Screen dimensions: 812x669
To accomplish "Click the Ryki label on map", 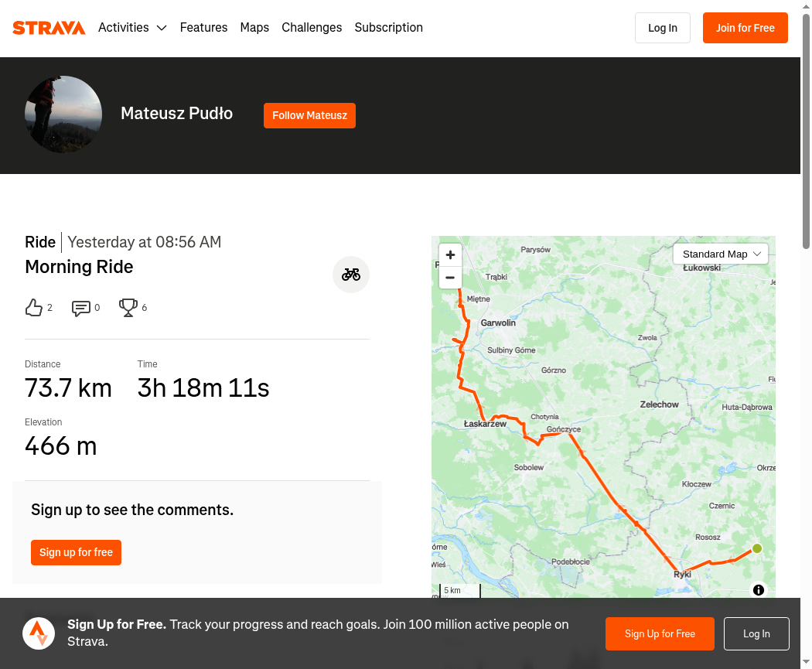I will (683, 574).
